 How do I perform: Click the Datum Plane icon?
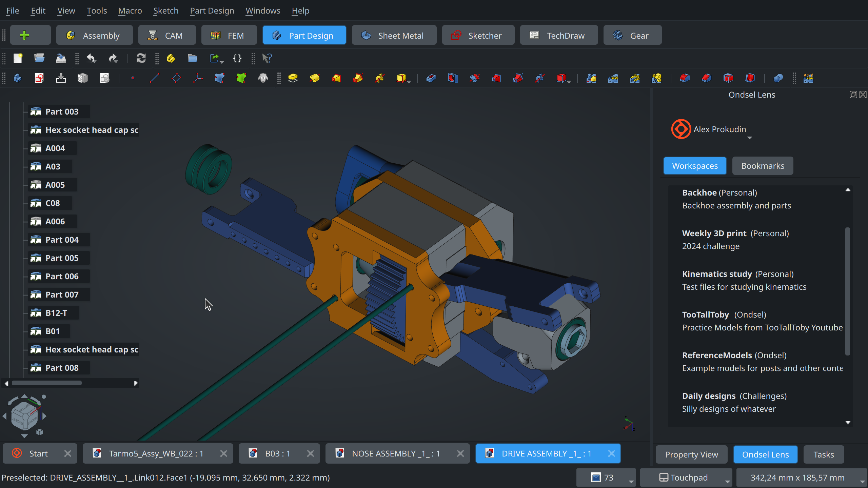(x=176, y=78)
